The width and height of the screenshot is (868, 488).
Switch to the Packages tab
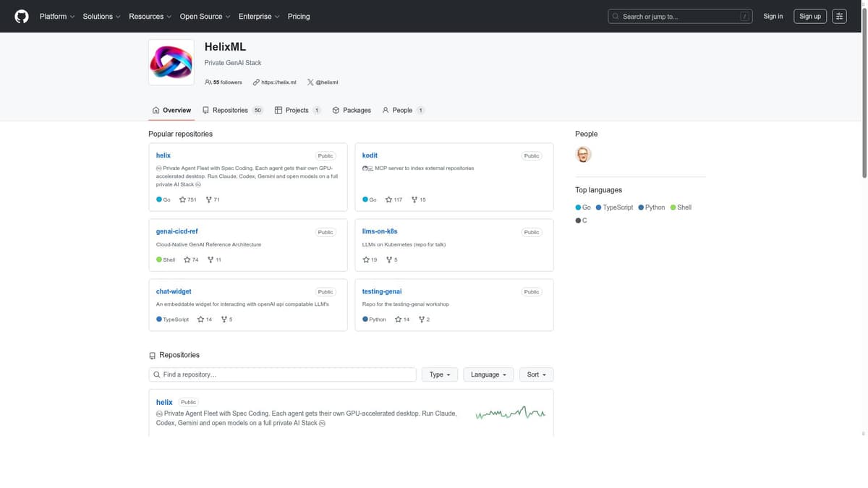tap(352, 111)
